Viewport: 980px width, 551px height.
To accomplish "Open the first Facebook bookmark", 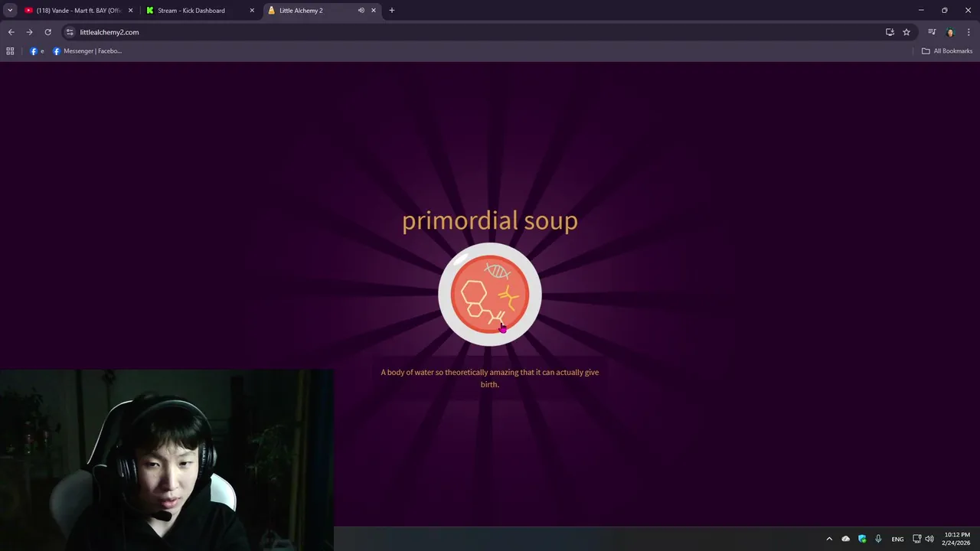I will click(37, 51).
